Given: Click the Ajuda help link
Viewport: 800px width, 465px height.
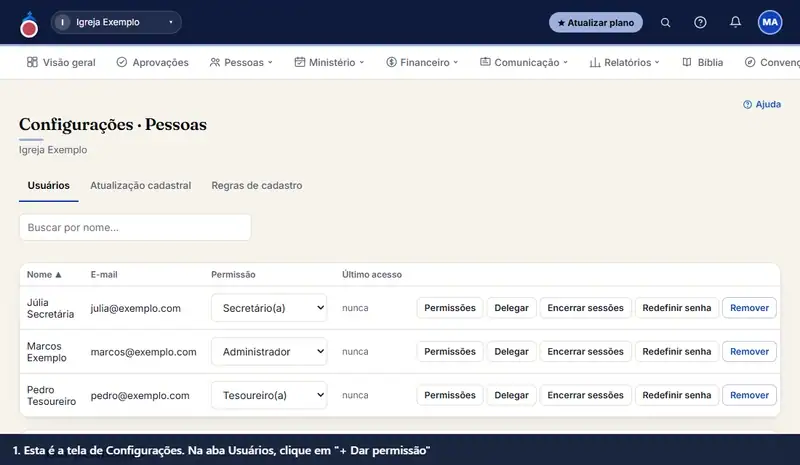Looking at the screenshot, I should pyautogui.click(x=762, y=104).
